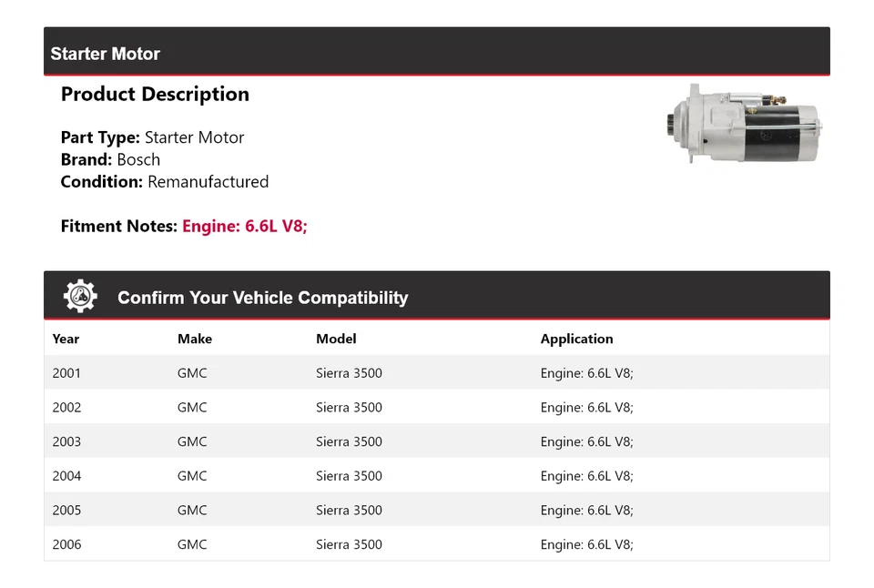Click the Condition: Remanufactured text
Image resolution: width=874 pixels, height=588 pixels.
pos(165,181)
